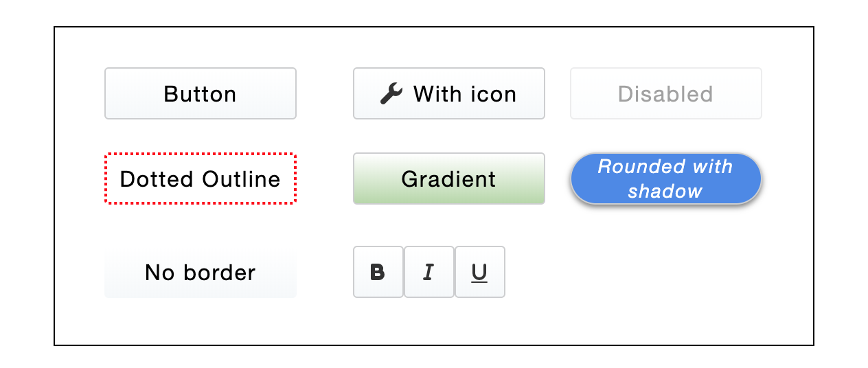
Task: Toggle underline with the U icon
Action: 480,273
